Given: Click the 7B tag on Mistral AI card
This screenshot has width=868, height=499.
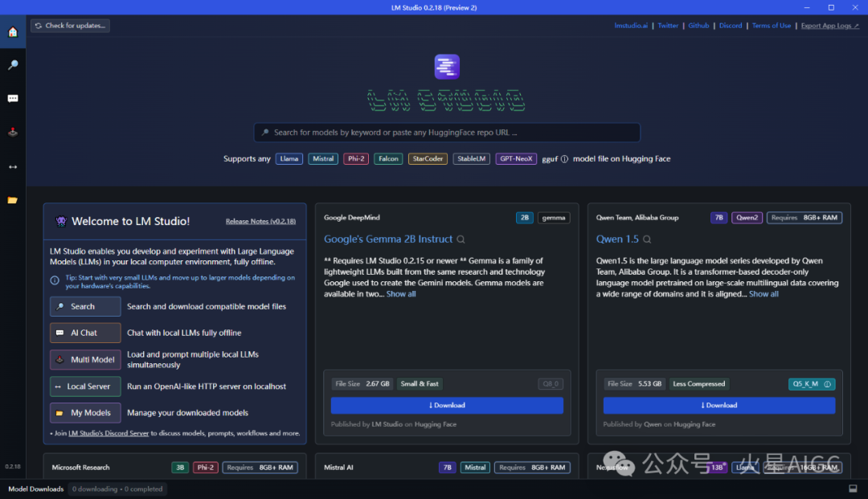Looking at the screenshot, I should coord(448,468).
